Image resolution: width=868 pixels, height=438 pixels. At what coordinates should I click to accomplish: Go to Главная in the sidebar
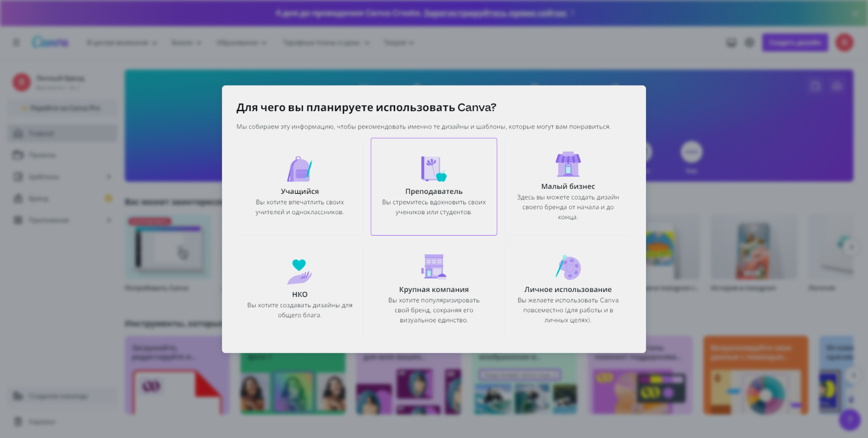(x=62, y=134)
